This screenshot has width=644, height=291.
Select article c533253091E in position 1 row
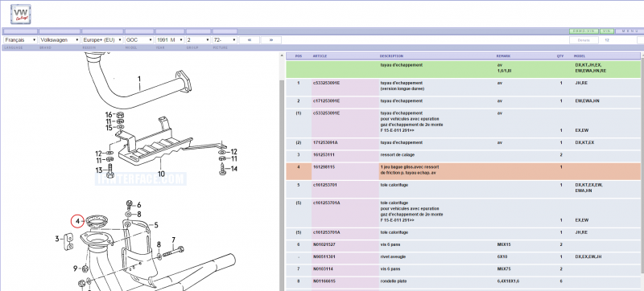tap(327, 83)
